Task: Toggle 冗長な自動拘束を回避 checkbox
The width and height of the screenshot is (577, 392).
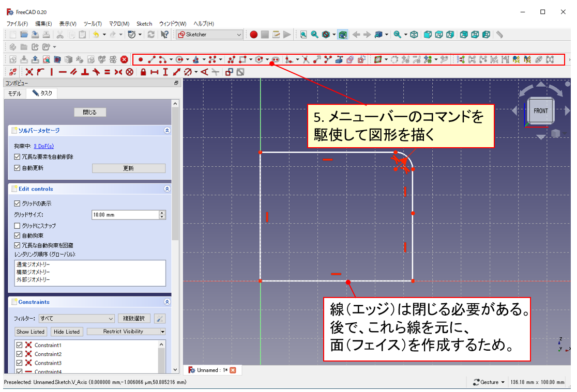Action: pos(17,245)
